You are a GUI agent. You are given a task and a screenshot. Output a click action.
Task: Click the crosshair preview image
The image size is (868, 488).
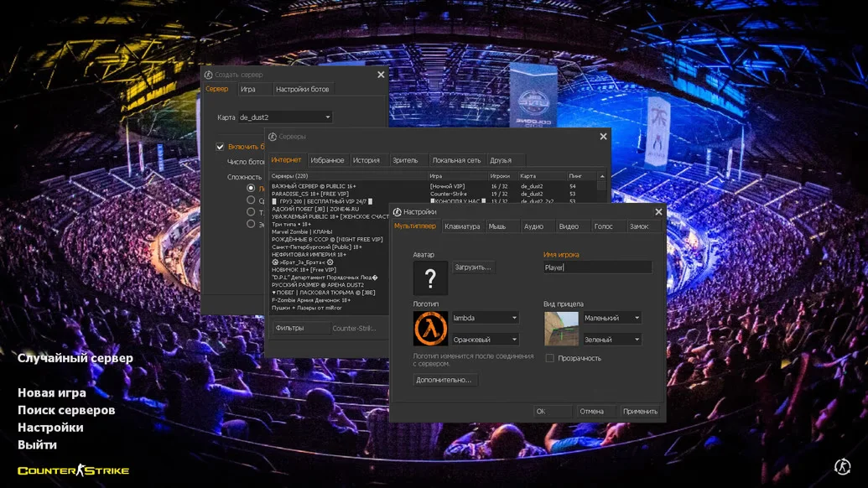[561, 328]
